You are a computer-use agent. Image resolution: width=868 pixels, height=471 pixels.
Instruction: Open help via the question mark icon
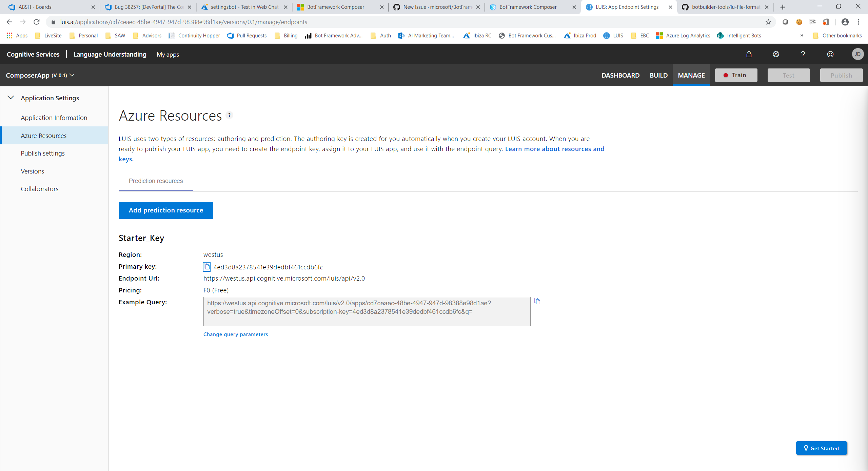coord(803,54)
